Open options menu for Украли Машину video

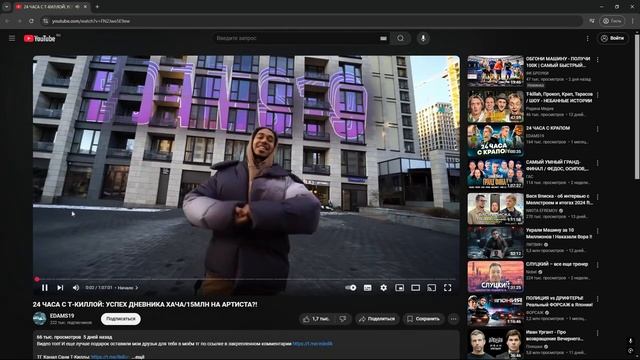598,231
